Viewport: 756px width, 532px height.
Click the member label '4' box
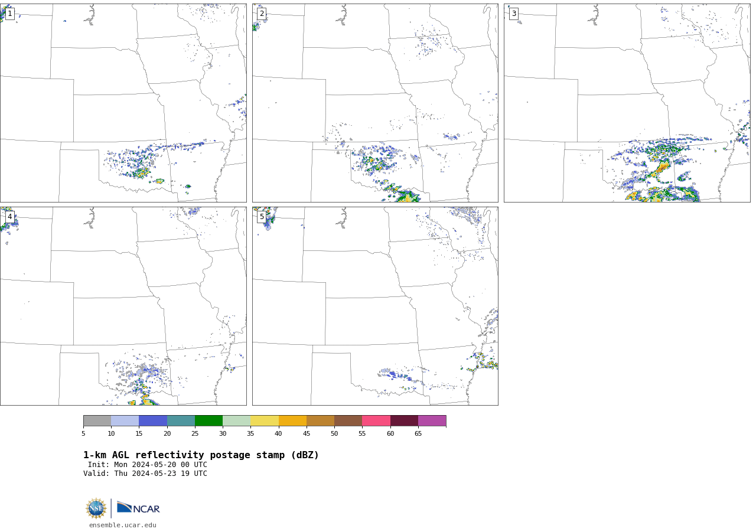(x=9, y=217)
